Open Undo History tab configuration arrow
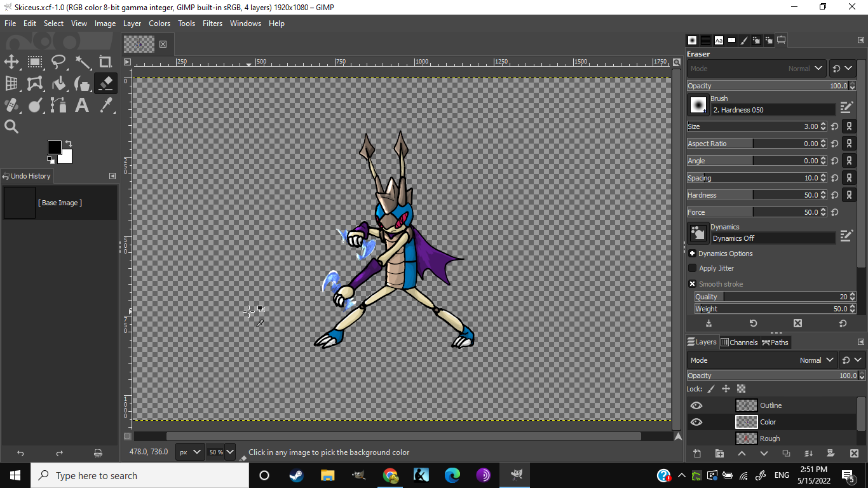This screenshot has width=868, height=488. pos(112,176)
